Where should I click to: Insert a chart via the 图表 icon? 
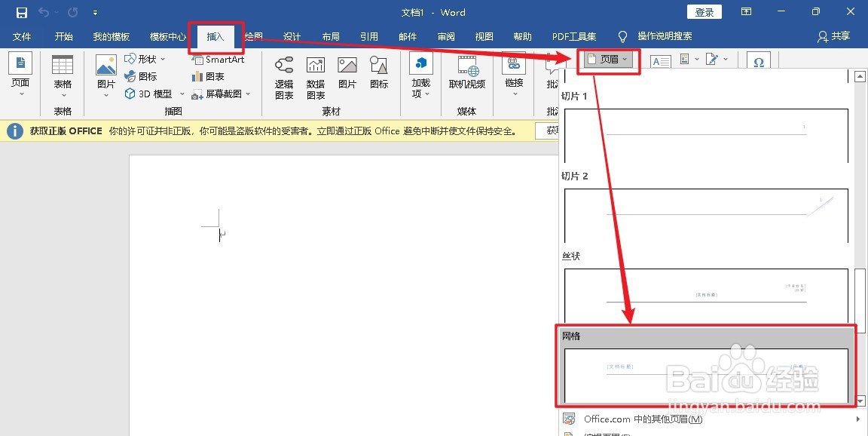pos(209,76)
